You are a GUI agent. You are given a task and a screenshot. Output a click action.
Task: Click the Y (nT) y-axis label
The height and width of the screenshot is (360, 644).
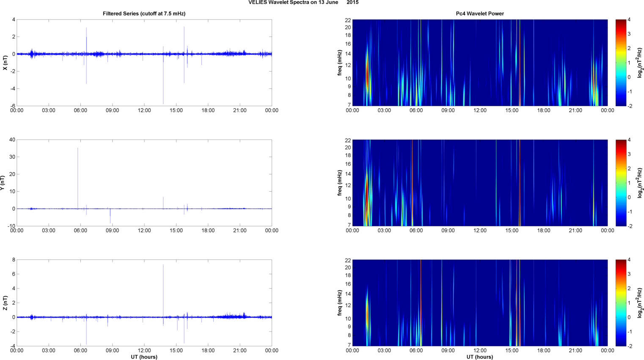tap(2, 183)
